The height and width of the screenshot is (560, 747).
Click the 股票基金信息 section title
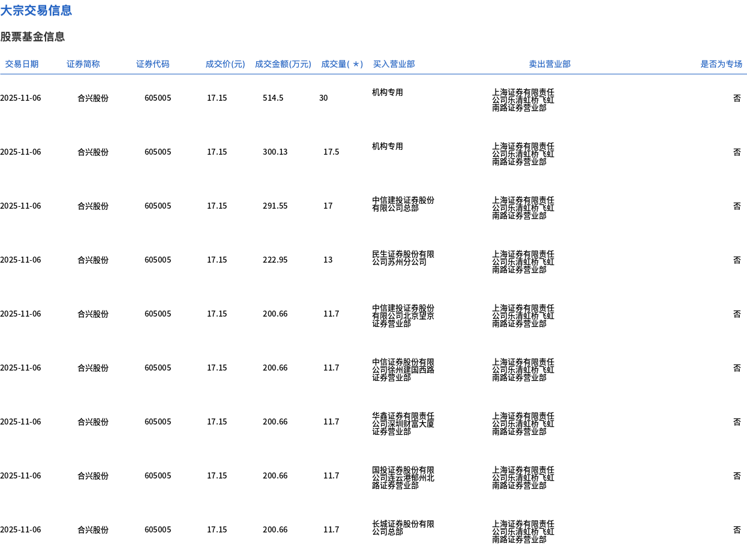pos(32,37)
